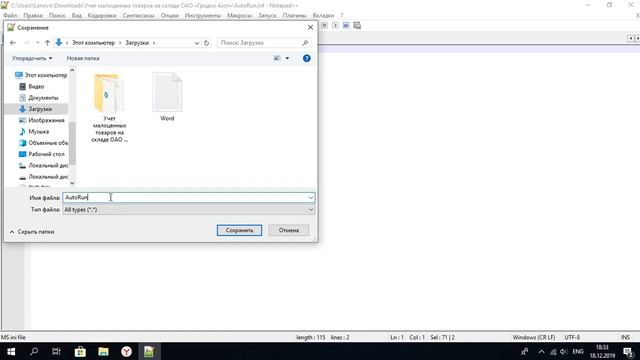Click navigation pane scrollbar down arrow
Image resolution: width=640 pixels, height=360 pixels.
[72, 183]
